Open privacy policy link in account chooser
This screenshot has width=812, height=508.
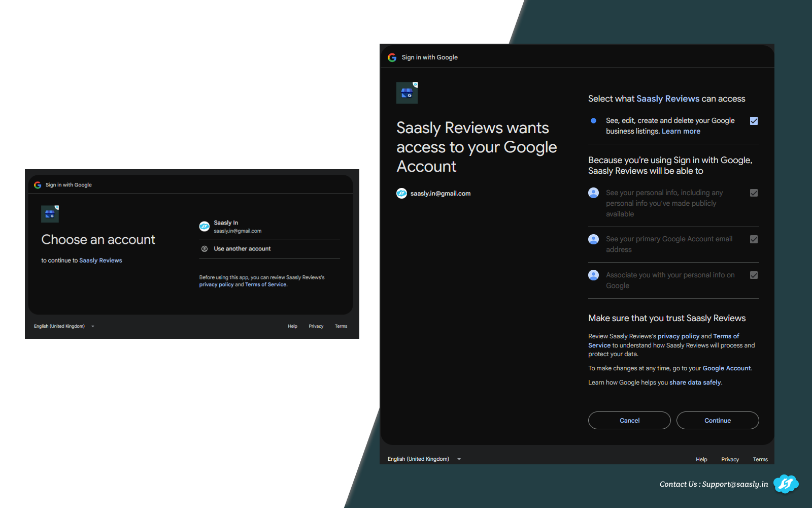[216, 284]
